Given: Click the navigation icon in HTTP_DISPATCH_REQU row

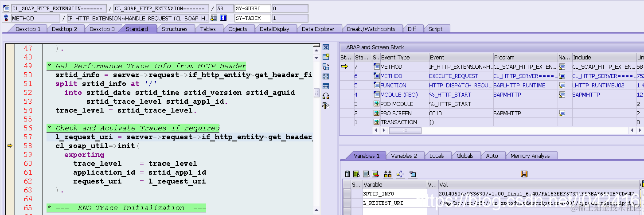Looking at the screenshot, I should pyautogui.click(x=562, y=86).
